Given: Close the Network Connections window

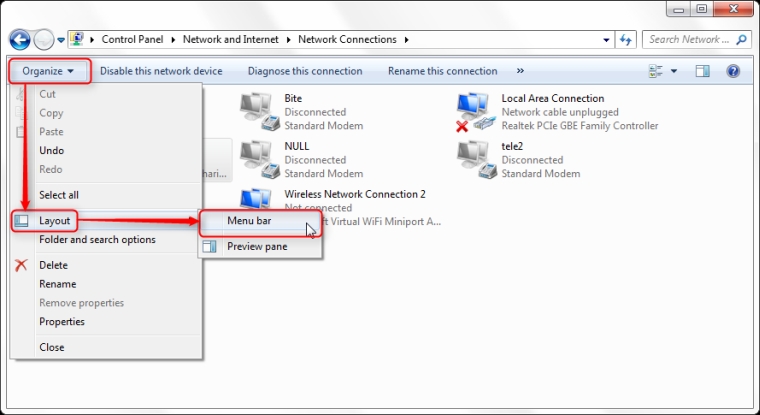Looking at the screenshot, I should 733,9.
